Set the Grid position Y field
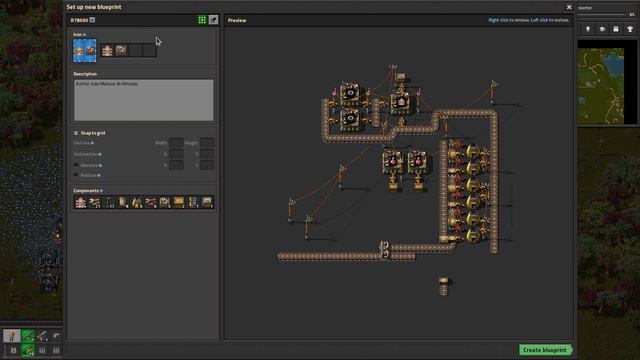This screenshot has height=360, width=640. click(207, 154)
